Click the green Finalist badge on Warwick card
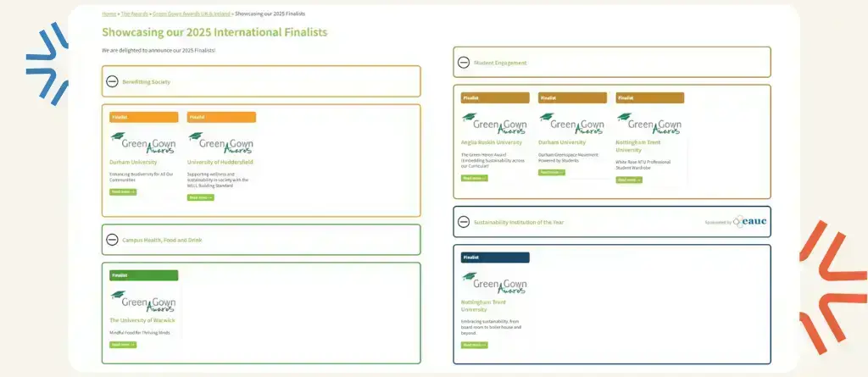The width and height of the screenshot is (868, 377). pos(144,275)
